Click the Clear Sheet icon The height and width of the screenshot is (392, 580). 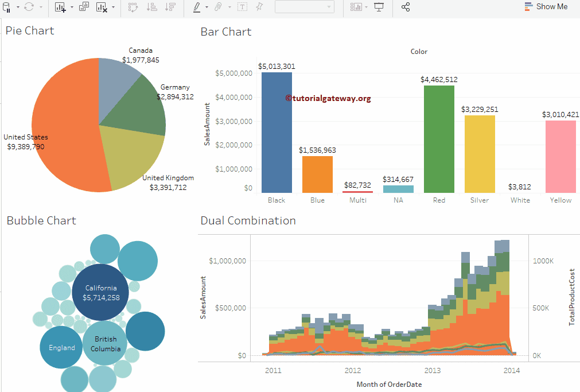click(102, 7)
